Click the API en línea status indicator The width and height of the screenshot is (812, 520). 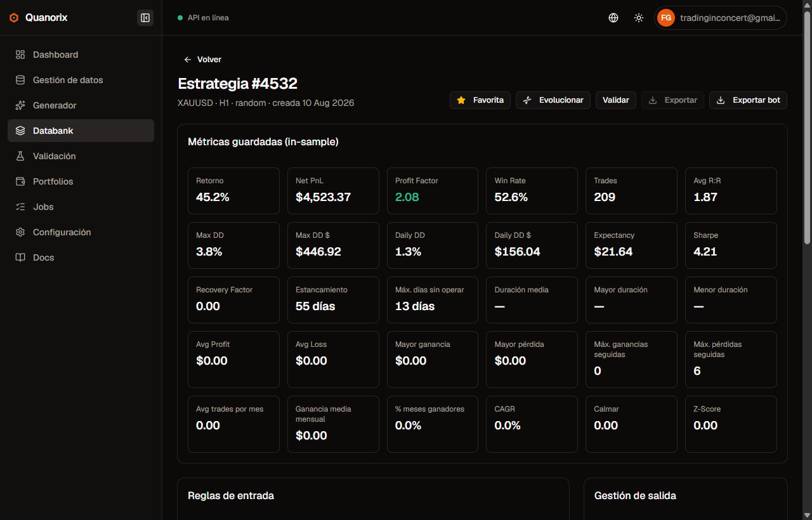click(203, 18)
